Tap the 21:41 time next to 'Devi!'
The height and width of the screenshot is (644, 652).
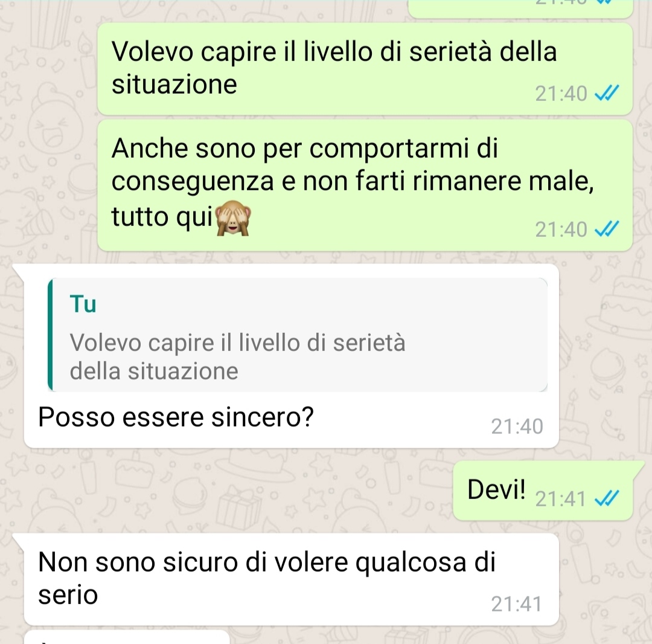(560, 499)
